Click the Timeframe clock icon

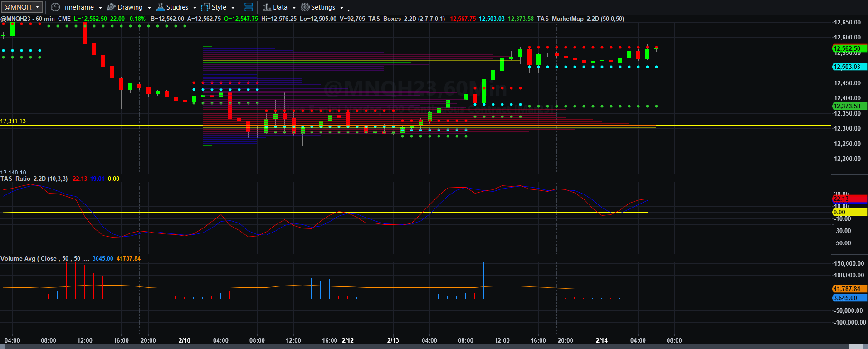(x=55, y=7)
